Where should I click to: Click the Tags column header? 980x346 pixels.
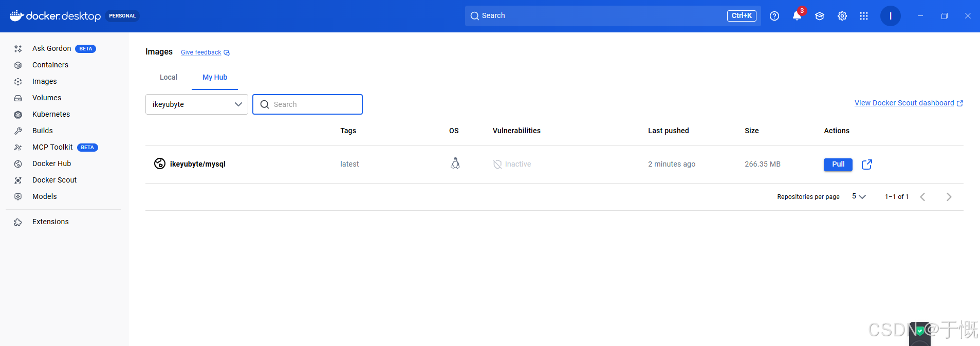[x=348, y=131]
